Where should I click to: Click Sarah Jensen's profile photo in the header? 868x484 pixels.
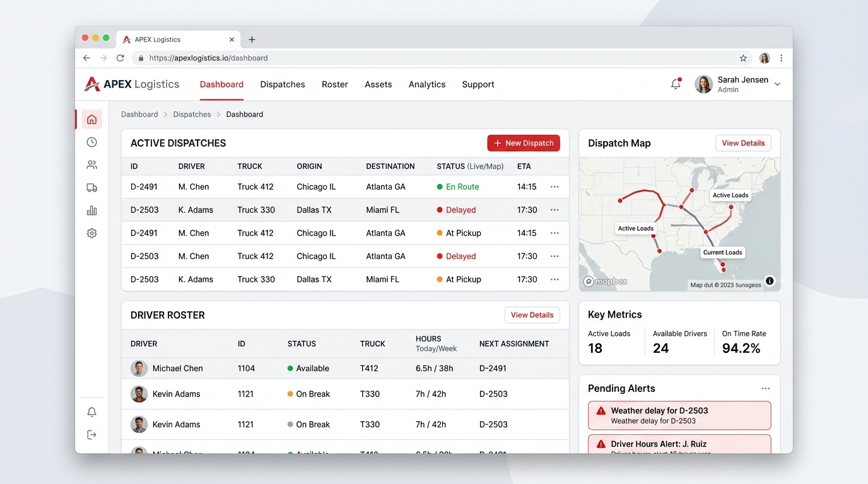(703, 84)
